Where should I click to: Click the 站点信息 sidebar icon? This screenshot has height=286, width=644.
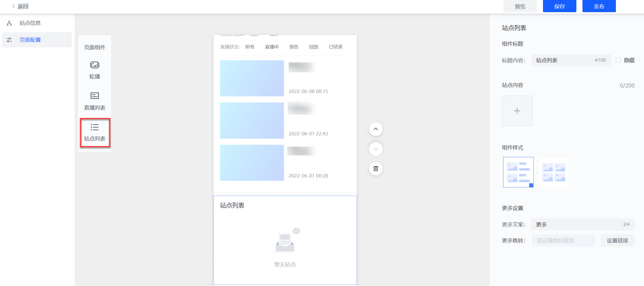(9, 23)
